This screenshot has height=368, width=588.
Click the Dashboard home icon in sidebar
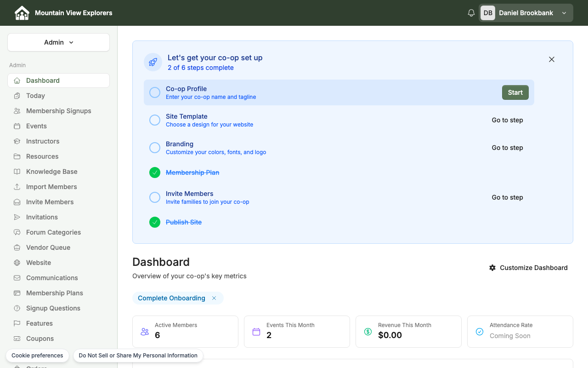click(x=17, y=80)
